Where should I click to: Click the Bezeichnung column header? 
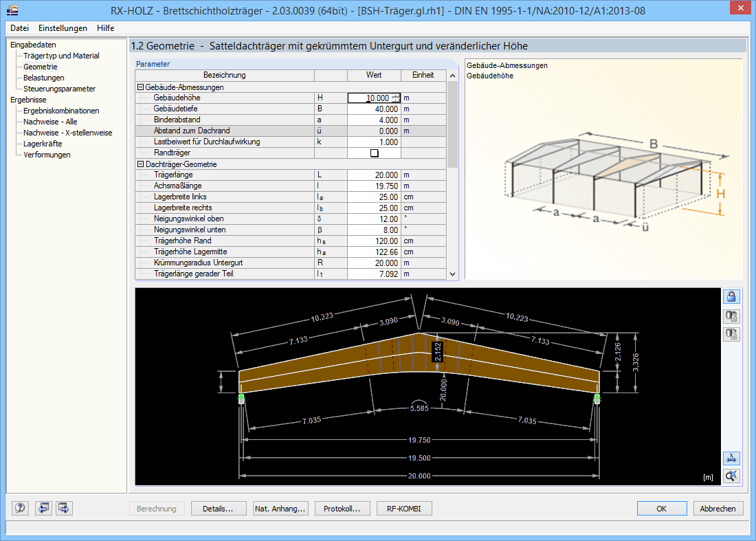point(225,75)
